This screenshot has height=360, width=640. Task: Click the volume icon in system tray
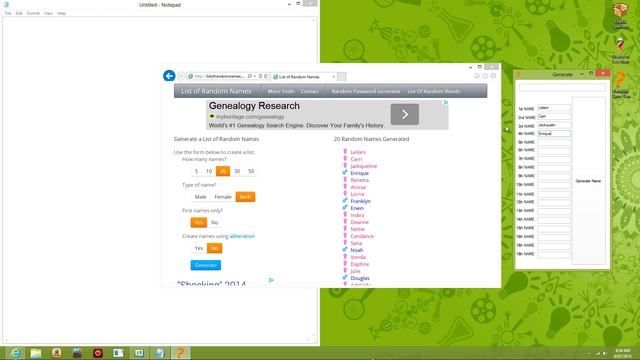[604, 353]
